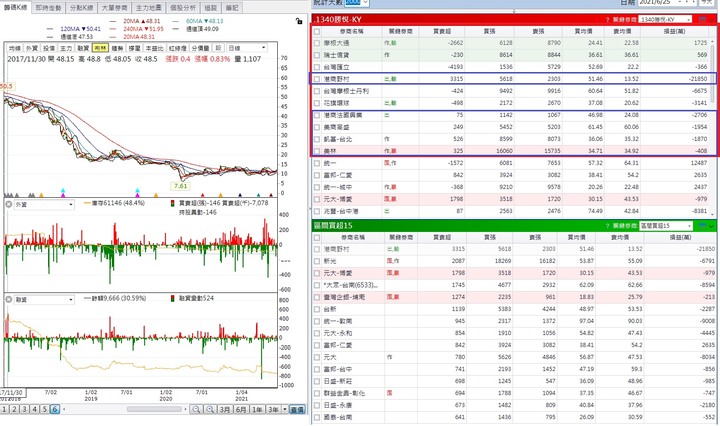Close the 外資 indicator panel with its X icon
The height and width of the screenshot is (426, 720).
(x=9, y=204)
